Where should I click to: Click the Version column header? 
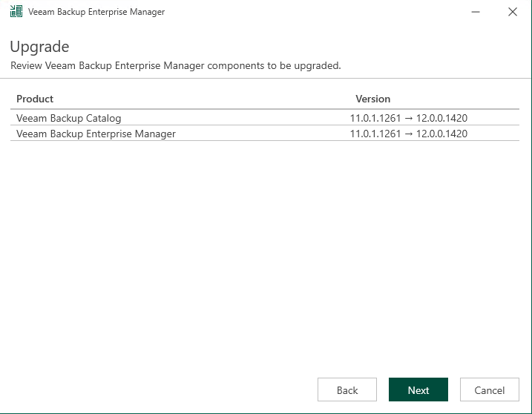coord(373,99)
